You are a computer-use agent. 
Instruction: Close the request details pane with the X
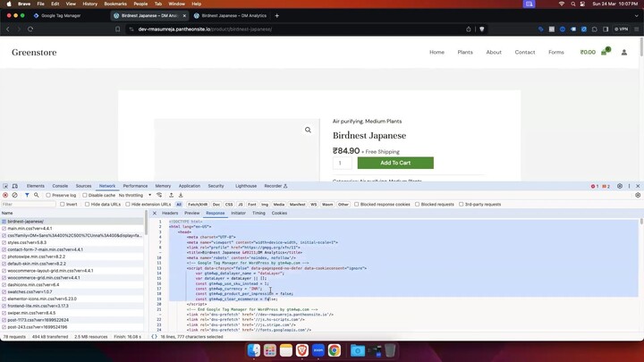click(x=155, y=213)
